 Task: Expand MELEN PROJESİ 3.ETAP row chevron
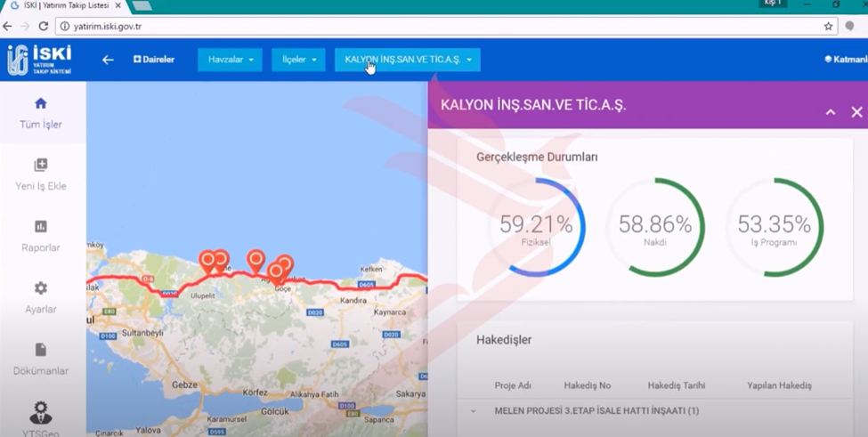[x=474, y=411]
